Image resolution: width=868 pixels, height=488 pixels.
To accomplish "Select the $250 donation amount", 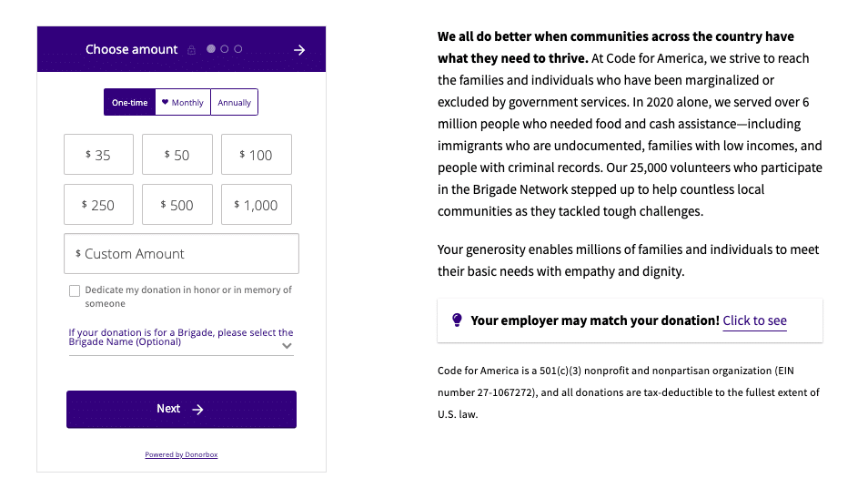I will pos(98,205).
